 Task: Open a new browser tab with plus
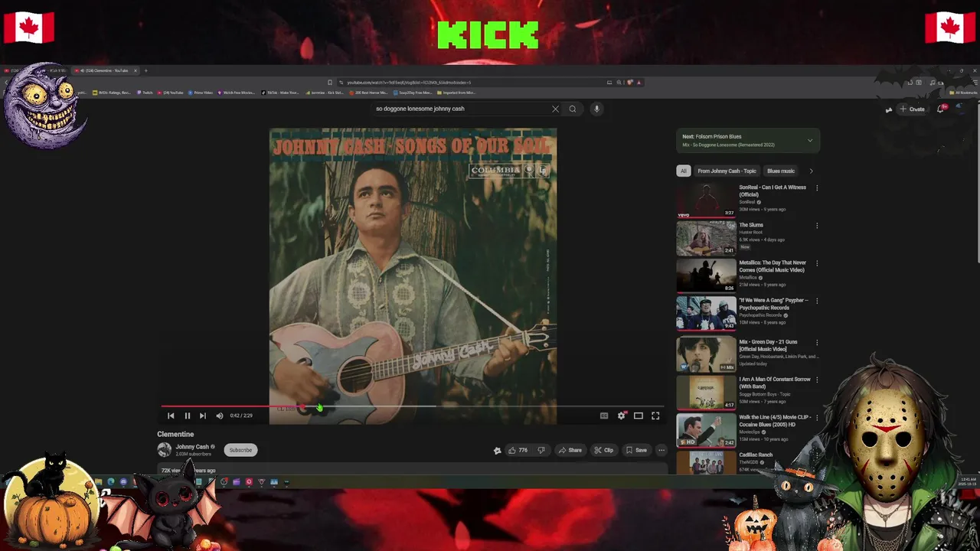tap(146, 70)
